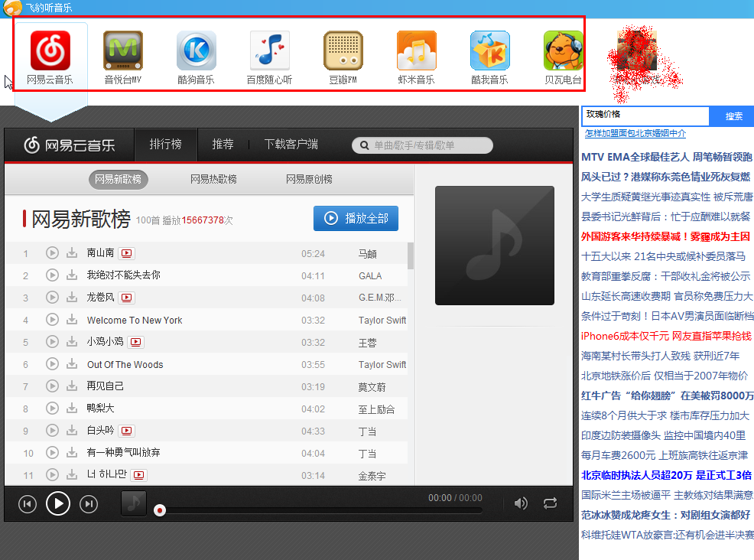
Task: Switch to the 推荐 tab
Action: point(223,145)
